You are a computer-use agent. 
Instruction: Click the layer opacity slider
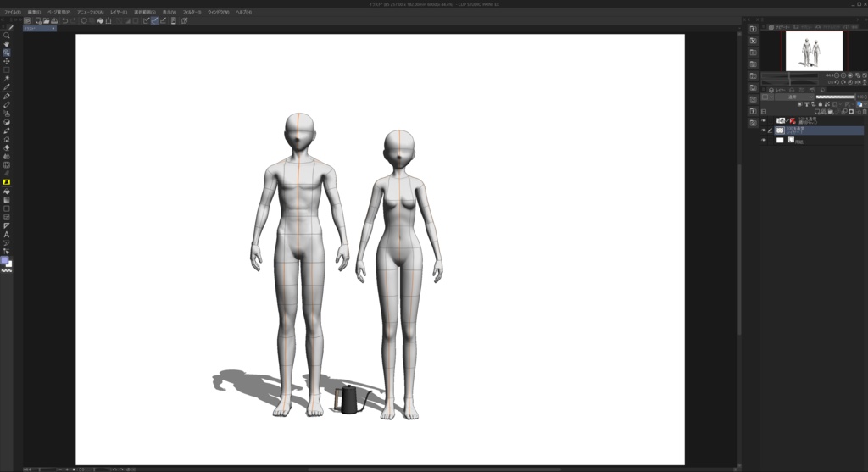coord(835,97)
